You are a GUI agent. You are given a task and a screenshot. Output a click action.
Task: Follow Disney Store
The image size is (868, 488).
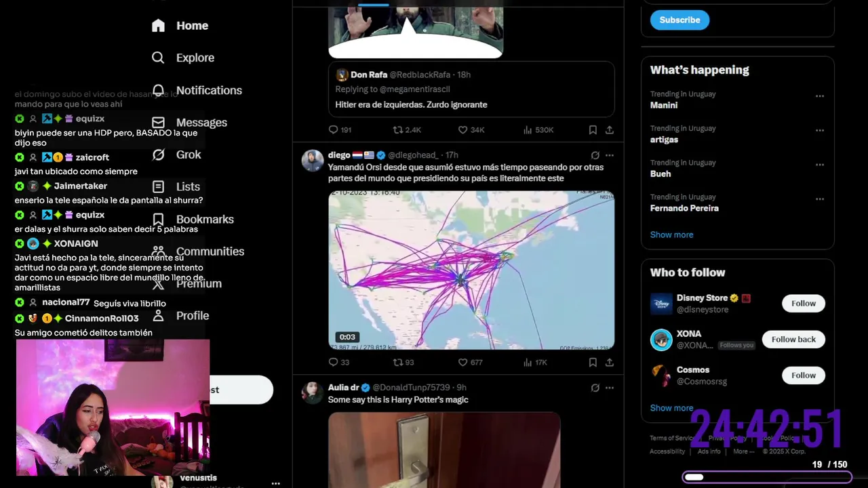tap(804, 304)
